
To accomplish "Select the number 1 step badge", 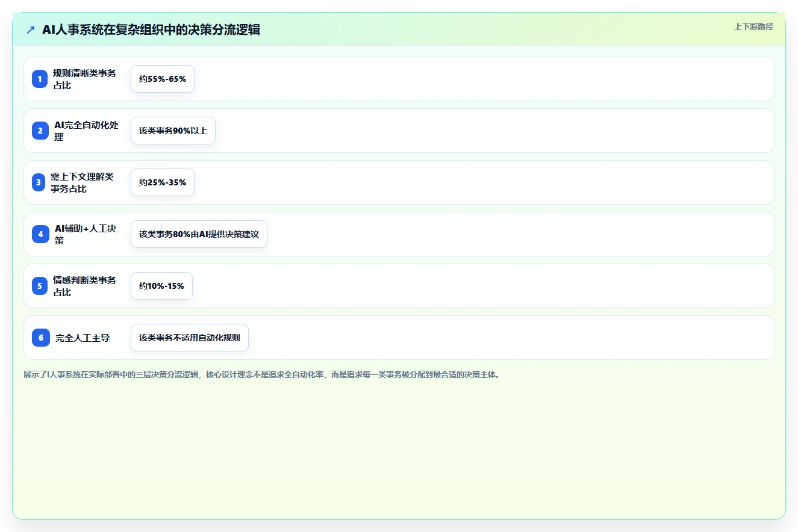I will [x=40, y=79].
